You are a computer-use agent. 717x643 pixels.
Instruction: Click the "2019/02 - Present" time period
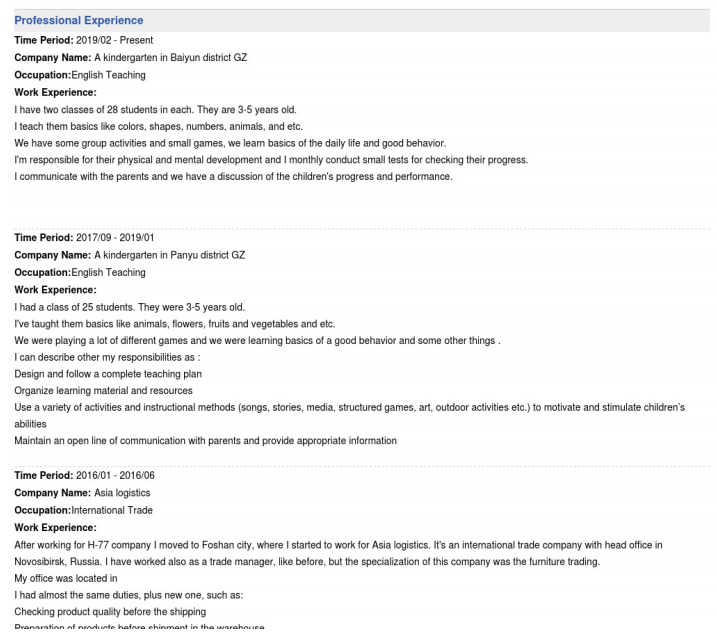(x=114, y=40)
